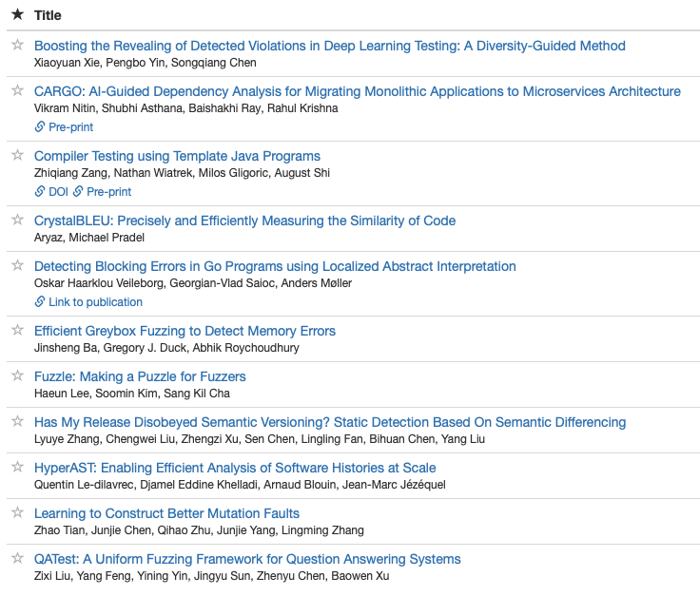Open Pre-print link under Compiler Testing paper
This screenshot has height=596, width=700.
(102, 191)
